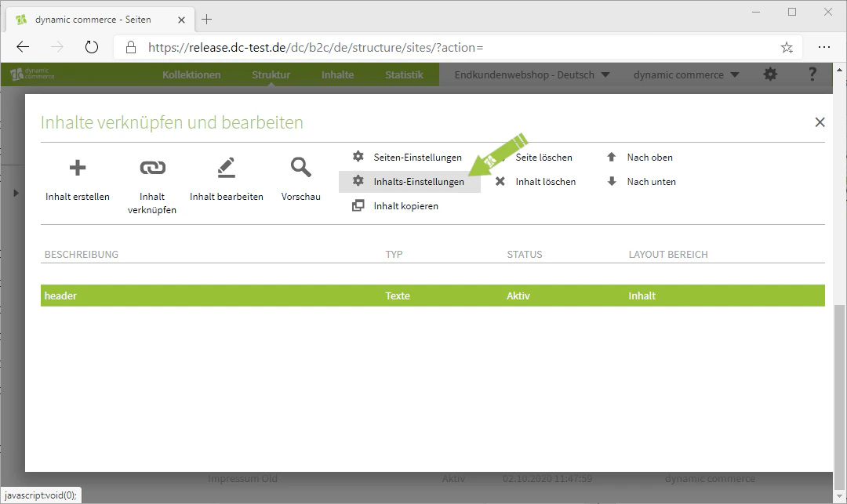Open the Inhalte menu
Image resolution: width=847 pixels, height=504 pixels.
click(337, 75)
